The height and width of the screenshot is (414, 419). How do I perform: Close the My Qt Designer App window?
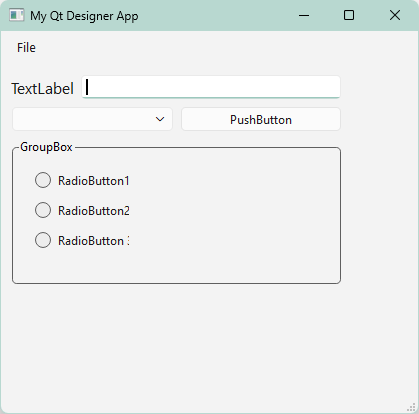coord(395,15)
